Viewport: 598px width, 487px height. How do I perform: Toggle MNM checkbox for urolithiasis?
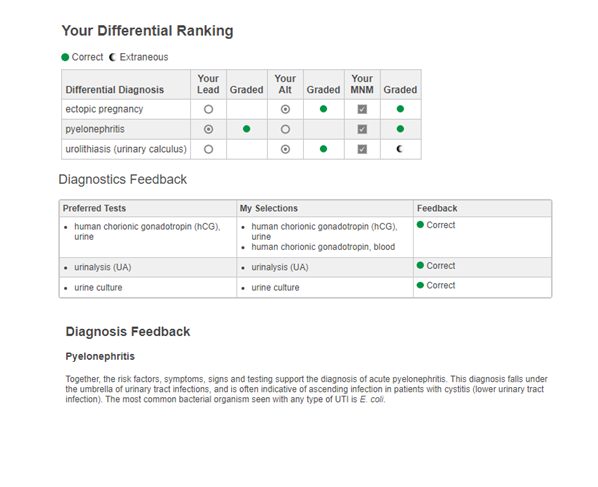362,149
